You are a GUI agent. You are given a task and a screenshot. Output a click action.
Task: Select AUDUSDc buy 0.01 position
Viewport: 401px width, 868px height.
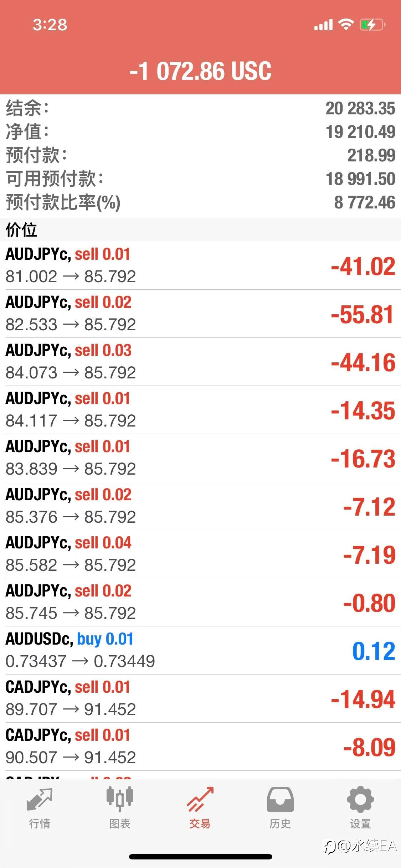(200, 650)
